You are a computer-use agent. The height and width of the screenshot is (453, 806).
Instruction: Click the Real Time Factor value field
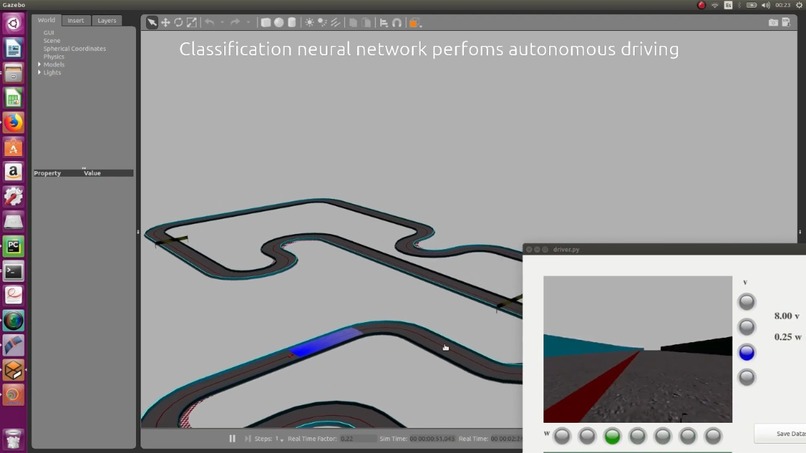[358, 439]
